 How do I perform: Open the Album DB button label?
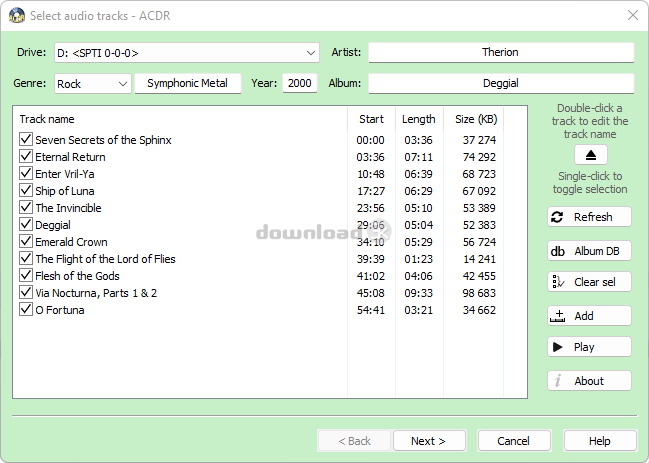[596, 251]
